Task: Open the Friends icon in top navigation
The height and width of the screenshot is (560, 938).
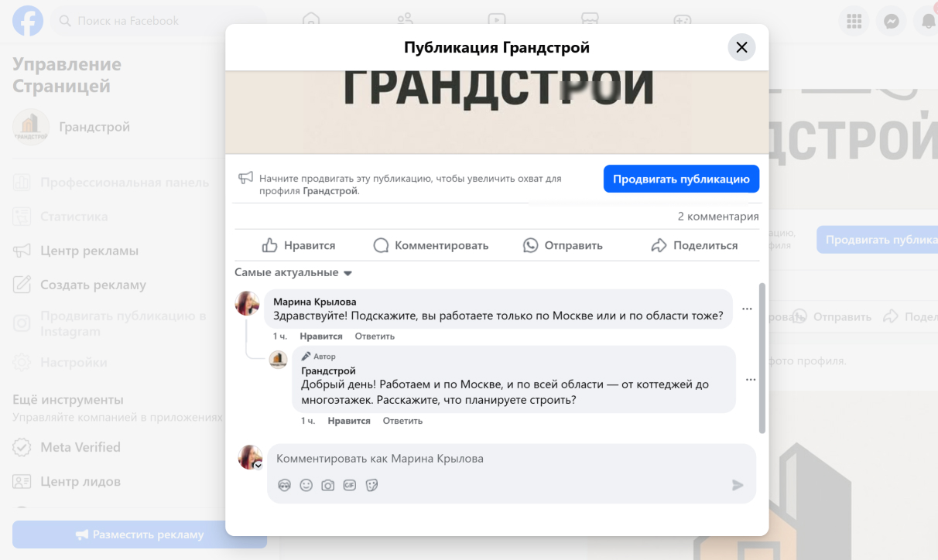Action: click(405, 20)
